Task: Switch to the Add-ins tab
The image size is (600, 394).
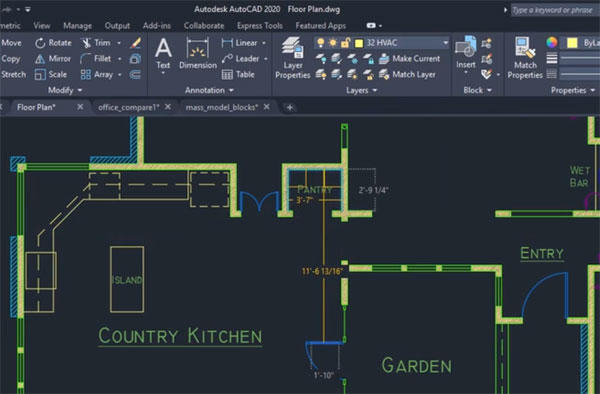Action: point(157,26)
